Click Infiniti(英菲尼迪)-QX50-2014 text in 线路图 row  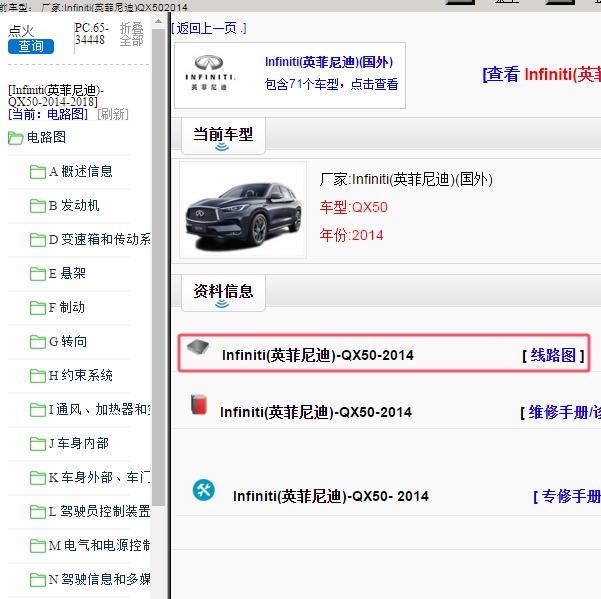(318, 355)
